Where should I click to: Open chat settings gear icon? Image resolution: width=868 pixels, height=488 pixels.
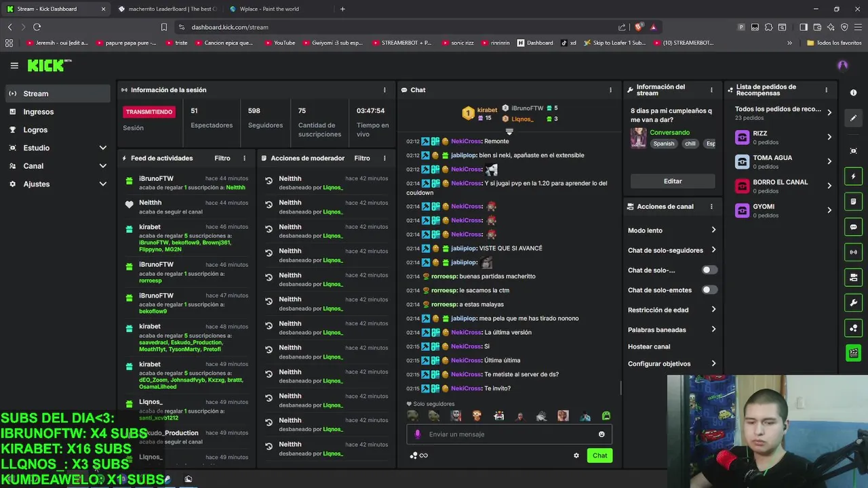[576, 455]
